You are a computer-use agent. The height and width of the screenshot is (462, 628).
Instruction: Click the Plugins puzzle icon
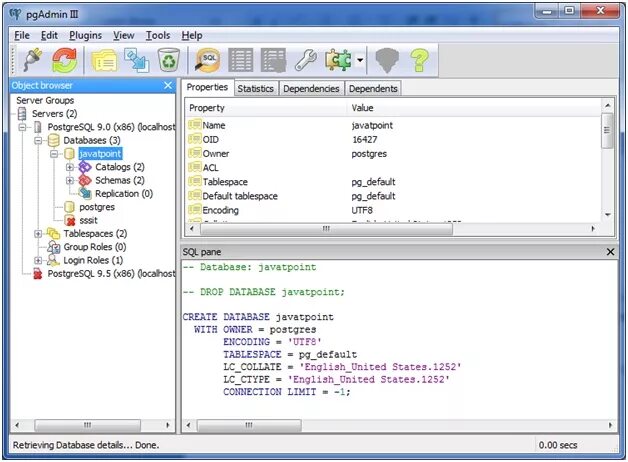[338, 60]
